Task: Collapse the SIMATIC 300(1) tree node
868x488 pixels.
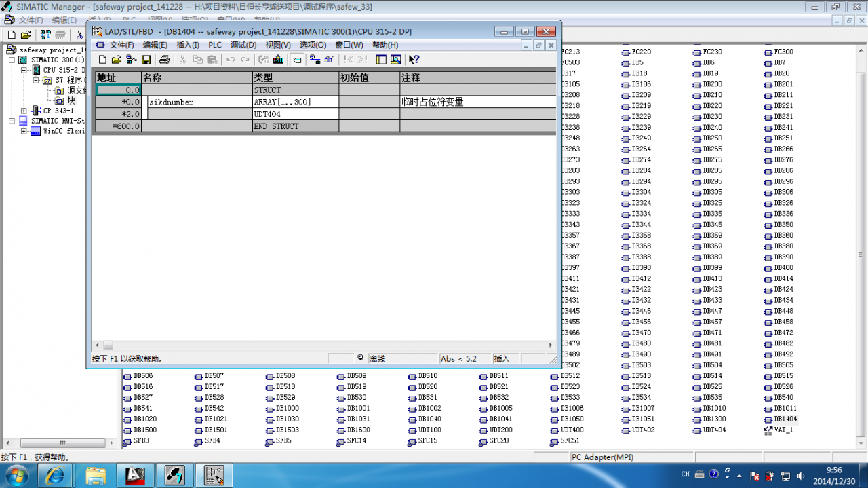Action: click(x=12, y=60)
